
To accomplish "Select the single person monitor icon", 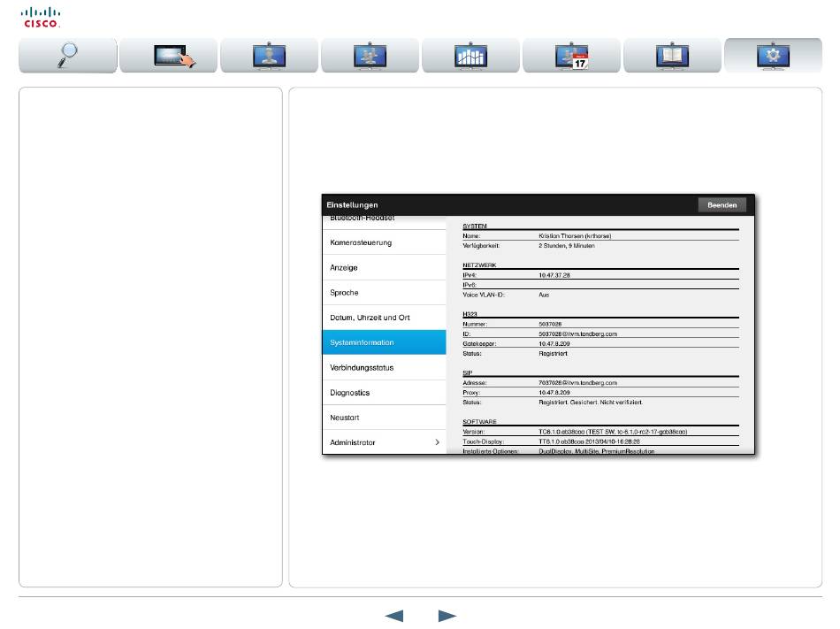I will coord(270,55).
